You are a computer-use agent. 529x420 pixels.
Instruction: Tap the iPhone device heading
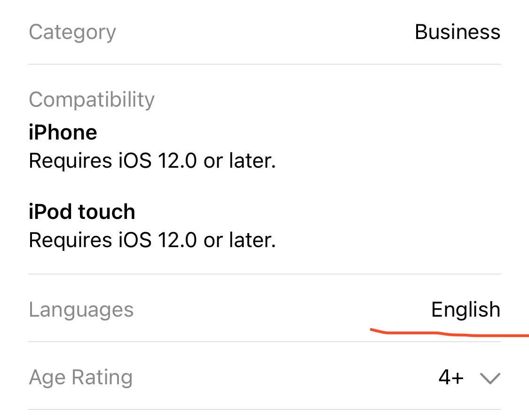click(x=63, y=132)
